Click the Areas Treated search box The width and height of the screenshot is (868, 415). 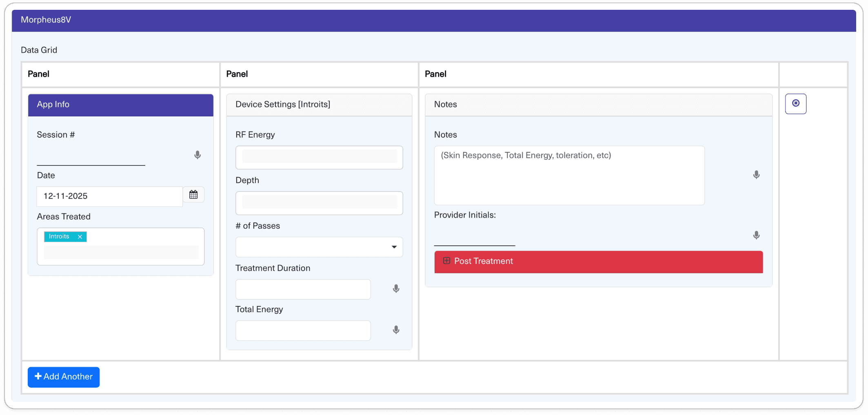click(x=121, y=252)
